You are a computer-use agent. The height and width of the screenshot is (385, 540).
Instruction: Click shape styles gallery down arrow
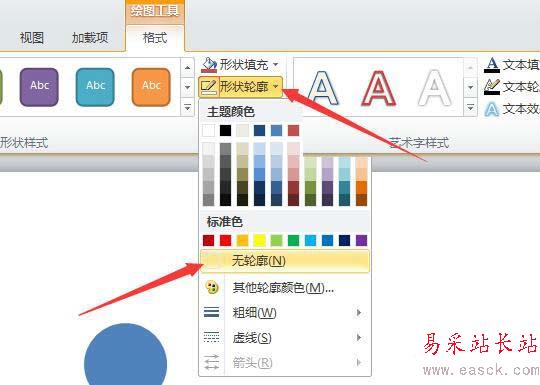[187, 87]
